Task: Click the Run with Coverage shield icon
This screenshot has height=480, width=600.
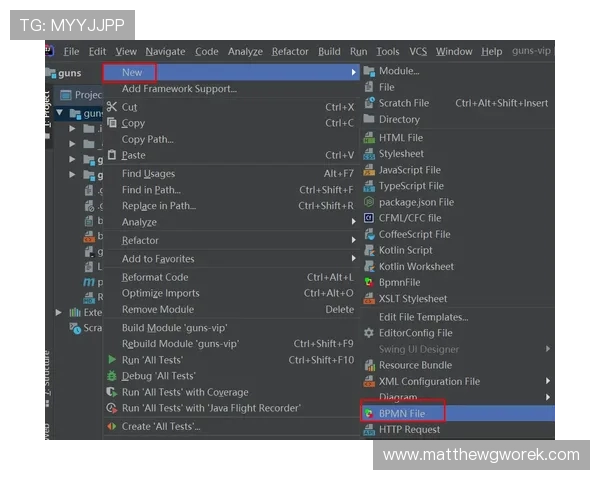Action: (112, 392)
